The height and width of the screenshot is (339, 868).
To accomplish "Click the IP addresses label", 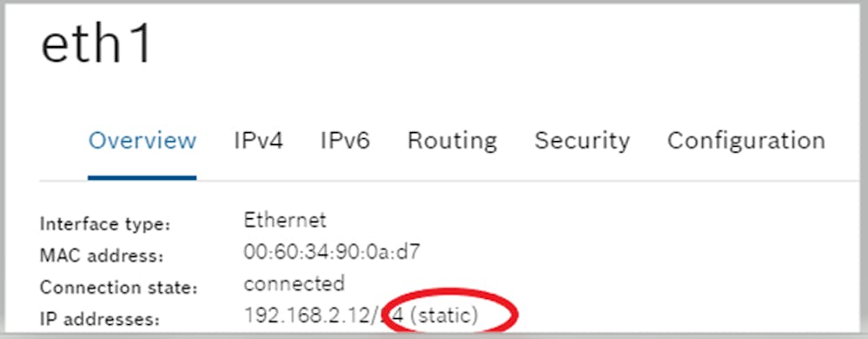I will point(100,320).
